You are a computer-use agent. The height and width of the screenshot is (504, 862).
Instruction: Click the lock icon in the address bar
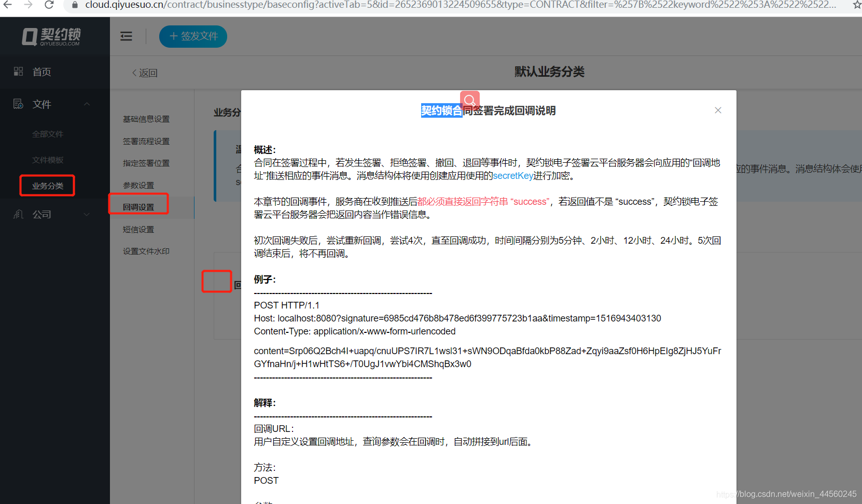point(75,5)
